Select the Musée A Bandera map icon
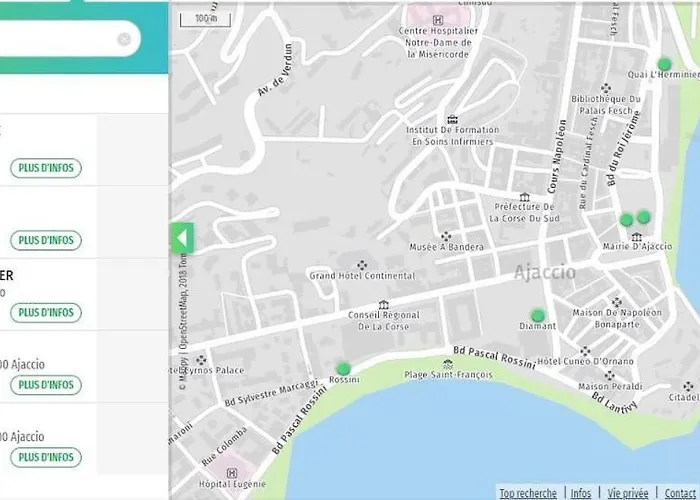700x500 pixels. tap(446, 236)
